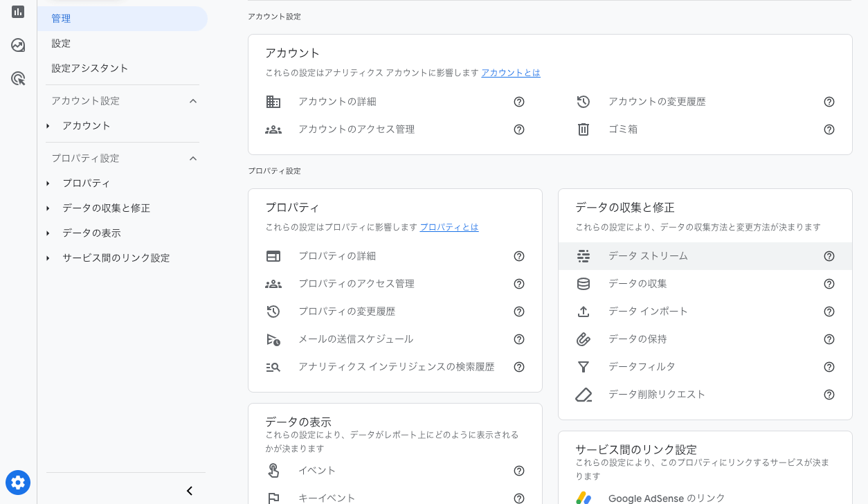Follow the アカウントとは link
868x504 pixels.
511,73
